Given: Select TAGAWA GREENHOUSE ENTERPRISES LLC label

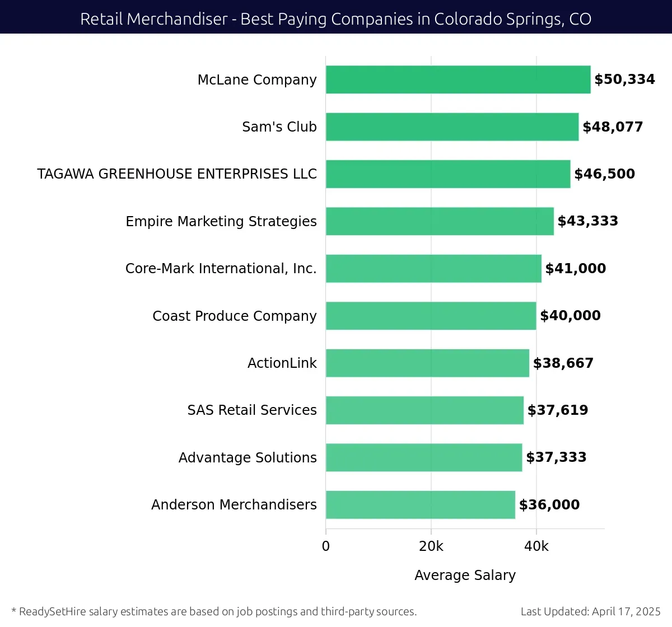Looking at the screenshot, I should tap(177, 174).
